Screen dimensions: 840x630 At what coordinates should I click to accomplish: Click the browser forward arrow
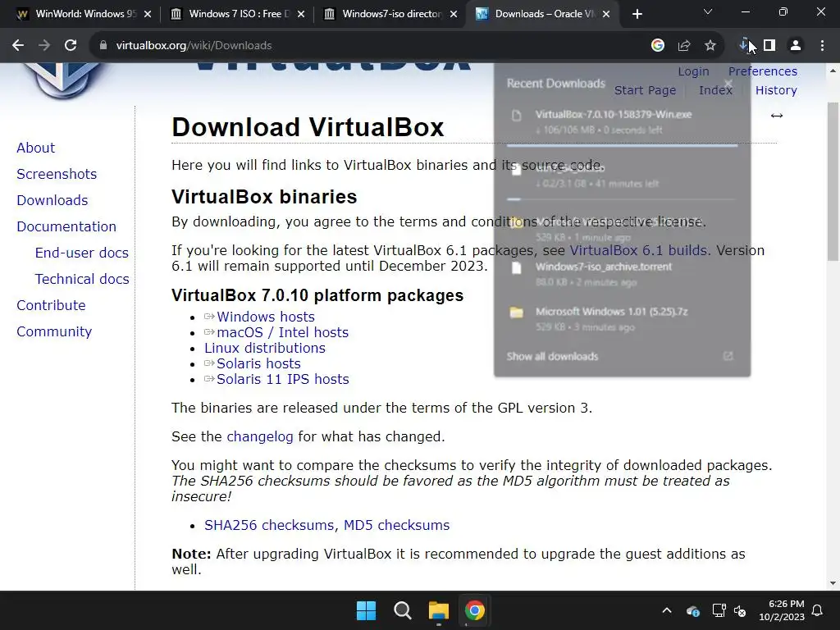(44, 46)
